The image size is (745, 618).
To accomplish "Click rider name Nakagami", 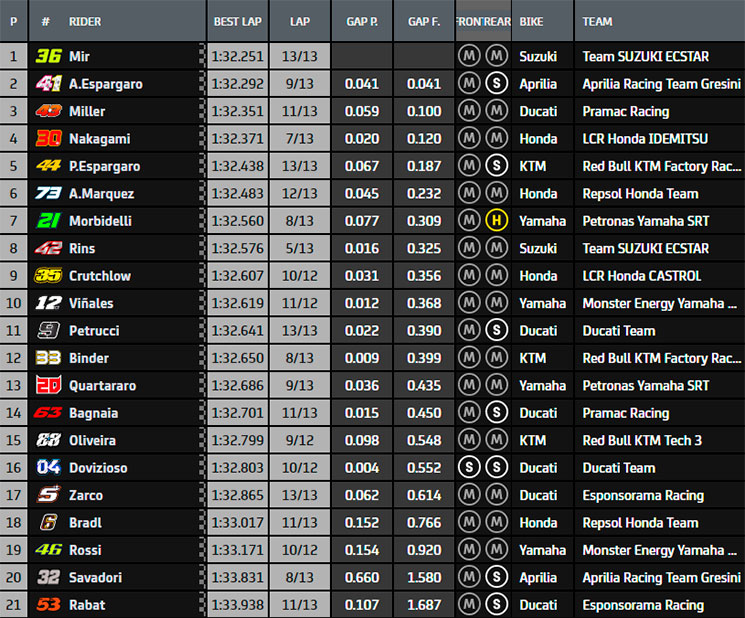I will coord(100,139).
